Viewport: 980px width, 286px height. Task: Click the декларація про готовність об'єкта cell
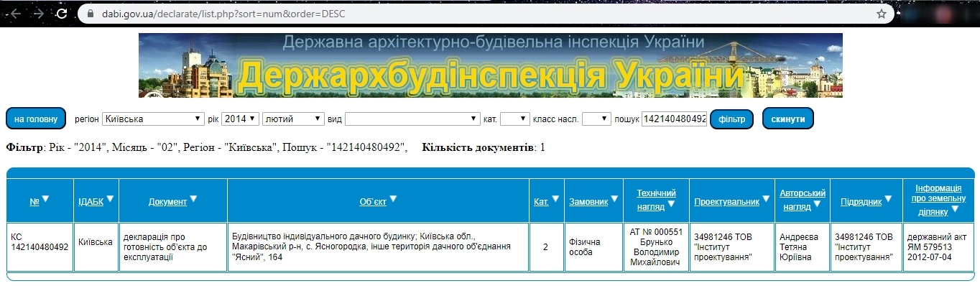[x=173, y=246]
